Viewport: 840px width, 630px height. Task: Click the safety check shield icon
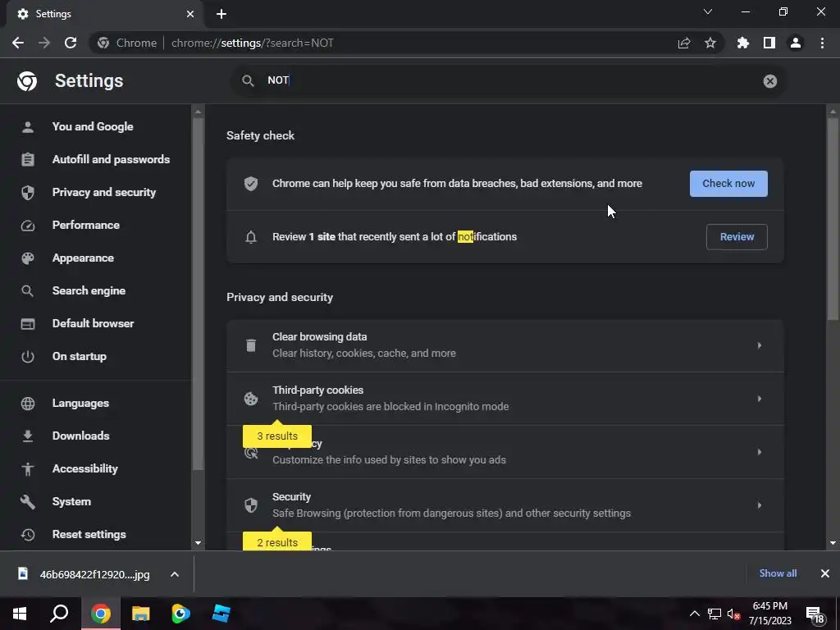tap(251, 184)
